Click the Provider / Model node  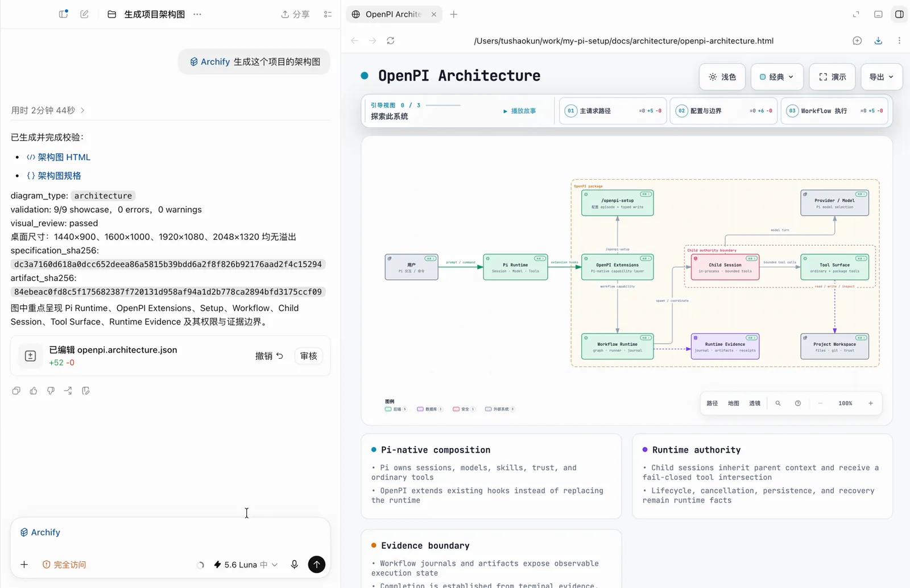click(x=834, y=203)
